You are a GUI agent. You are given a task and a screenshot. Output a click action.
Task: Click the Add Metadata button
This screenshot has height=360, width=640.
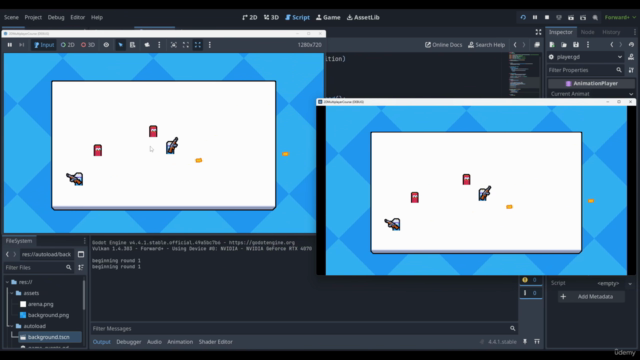tap(591, 297)
